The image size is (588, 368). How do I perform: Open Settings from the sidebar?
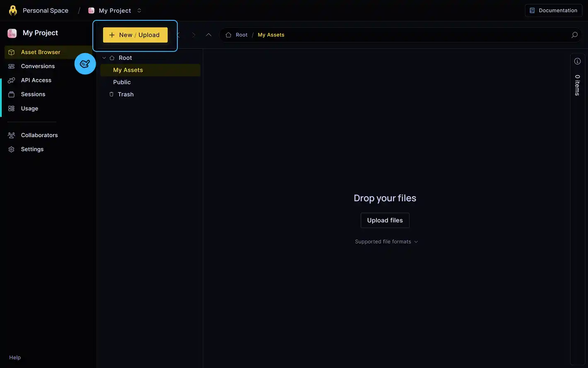(x=32, y=149)
